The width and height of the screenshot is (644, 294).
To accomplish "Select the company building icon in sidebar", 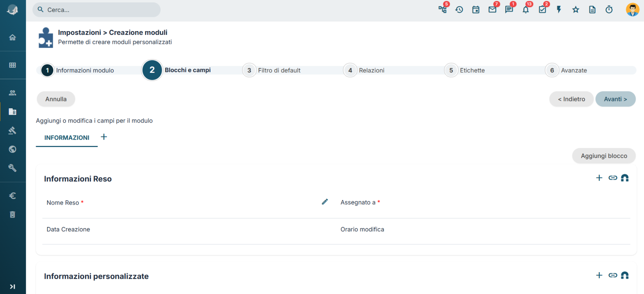I will click(13, 112).
